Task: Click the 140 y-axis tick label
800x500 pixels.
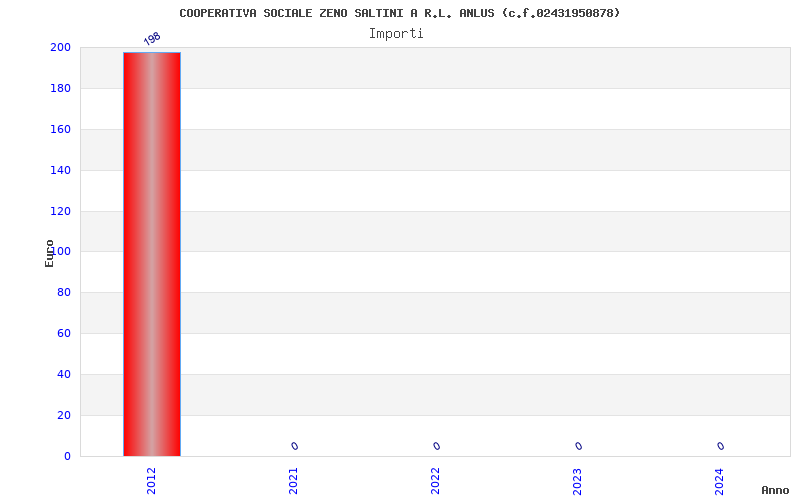Action: [x=60, y=170]
